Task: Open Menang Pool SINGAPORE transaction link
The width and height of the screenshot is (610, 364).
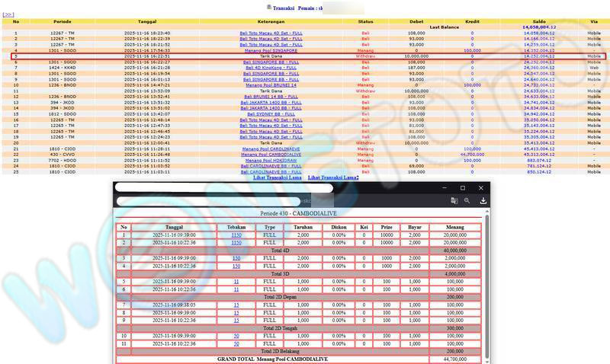Action: point(271,51)
